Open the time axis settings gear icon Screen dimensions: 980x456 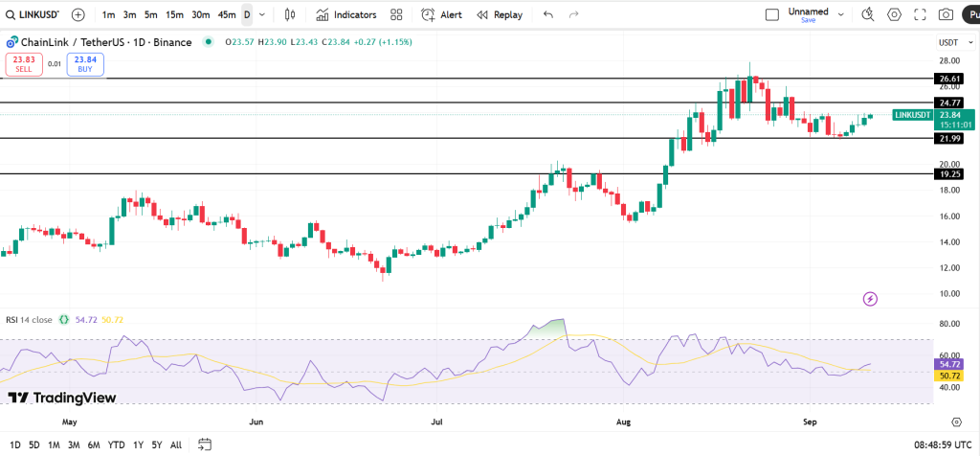pos(956,422)
